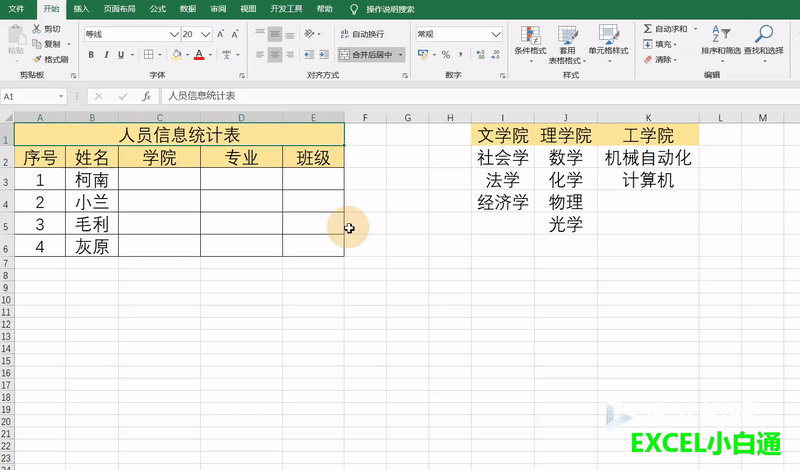Click the phonetic guide (文) icon
Image resolution: width=800 pixels, height=470 pixels.
tap(227, 54)
